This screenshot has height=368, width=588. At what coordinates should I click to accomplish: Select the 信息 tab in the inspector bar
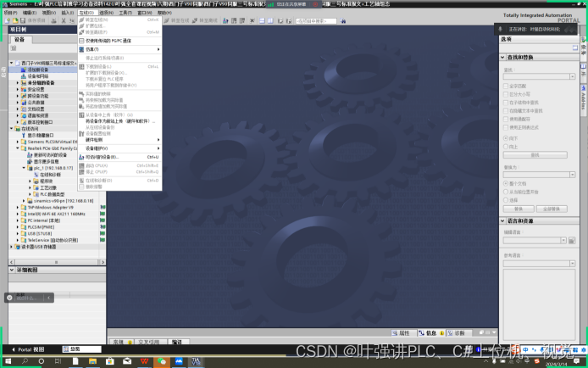click(431, 333)
